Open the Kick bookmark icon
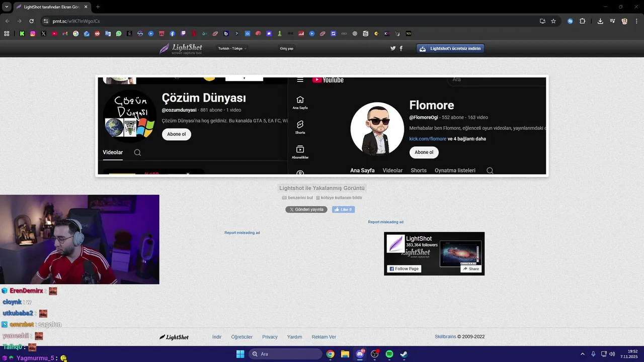Screen dimensions: 644x362 (x=22, y=34)
